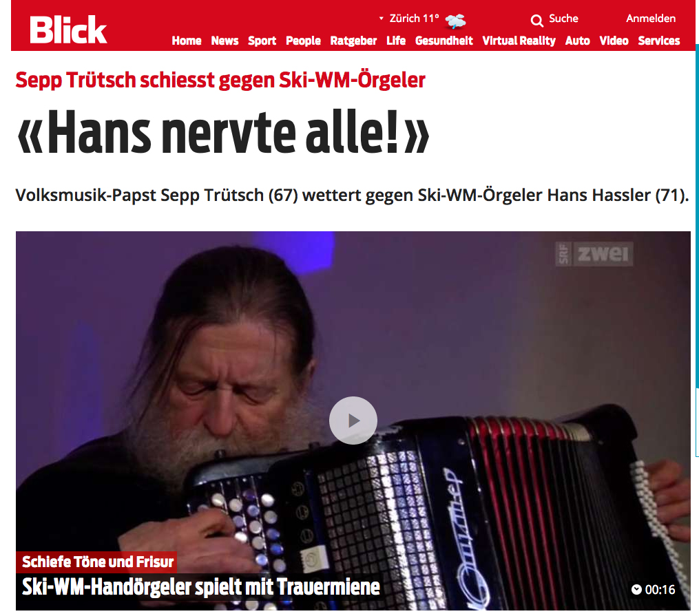Click the Anmelden login link
This screenshot has height=616, width=699.
651,19
